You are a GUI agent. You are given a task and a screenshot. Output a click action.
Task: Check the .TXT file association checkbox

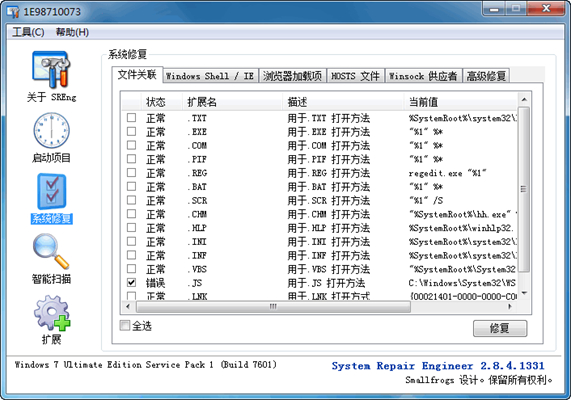pos(131,118)
